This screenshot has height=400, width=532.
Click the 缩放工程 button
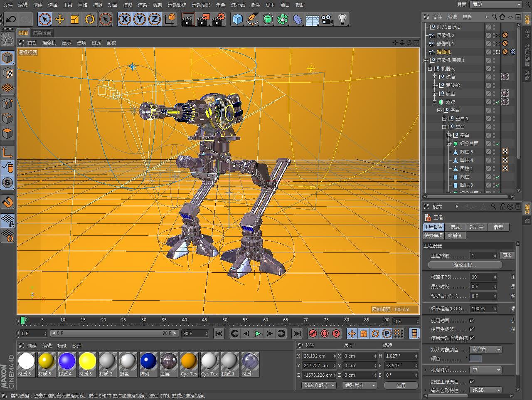pyautogui.click(x=465, y=265)
